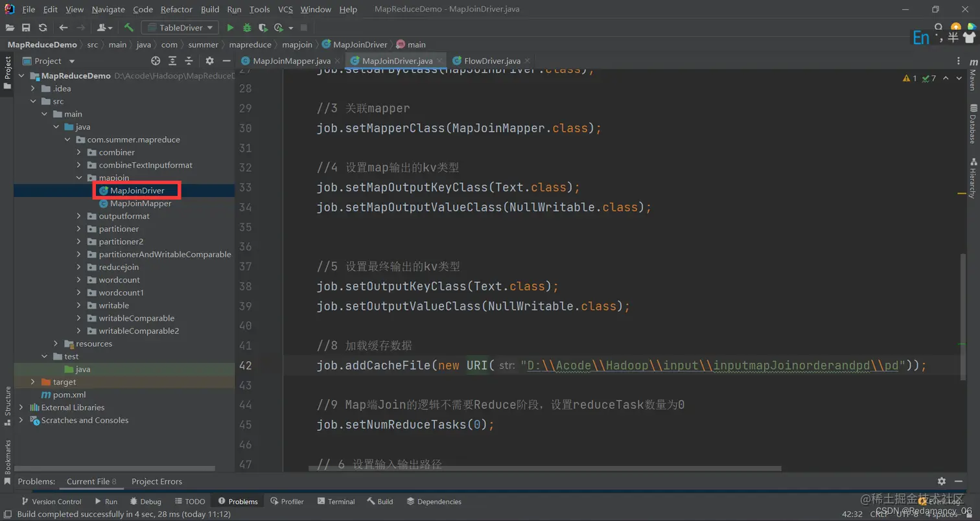980x521 pixels.
Task: Open Problems panel gear settings
Action: [942, 481]
